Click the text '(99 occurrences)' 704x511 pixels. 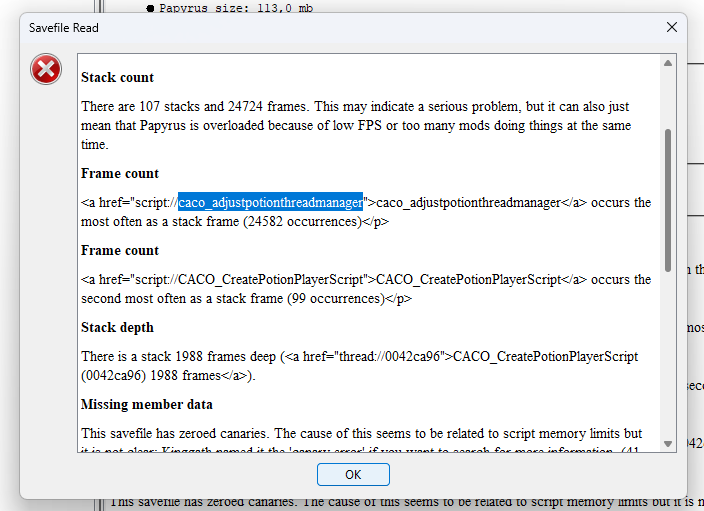336,299
